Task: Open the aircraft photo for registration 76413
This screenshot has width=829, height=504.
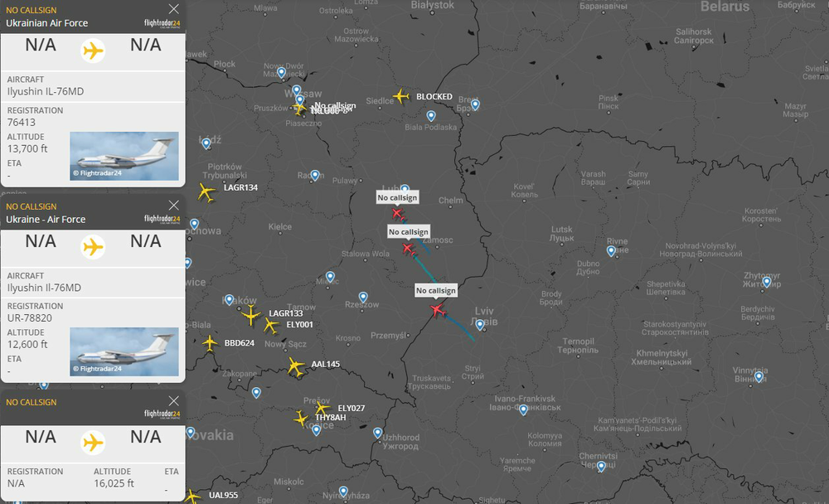Action: (x=124, y=157)
